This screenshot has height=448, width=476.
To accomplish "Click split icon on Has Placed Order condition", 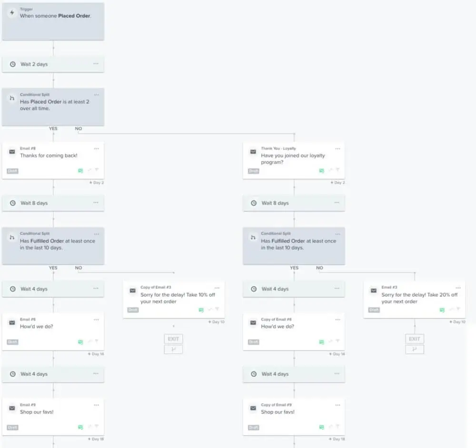I will tap(12, 98).
